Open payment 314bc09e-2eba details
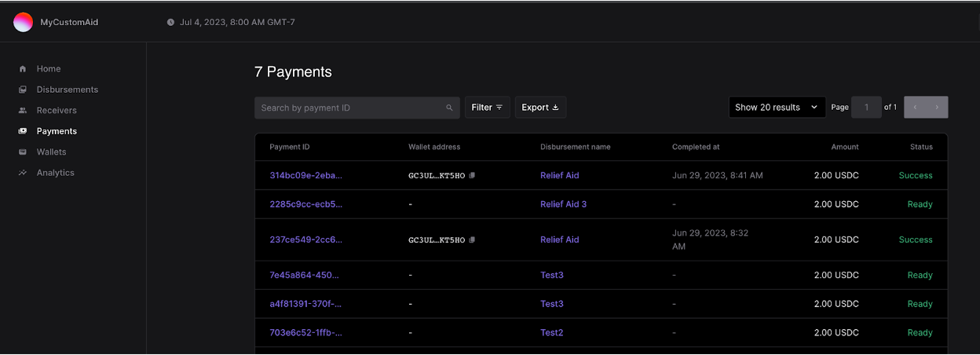 (x=305, y=176)
